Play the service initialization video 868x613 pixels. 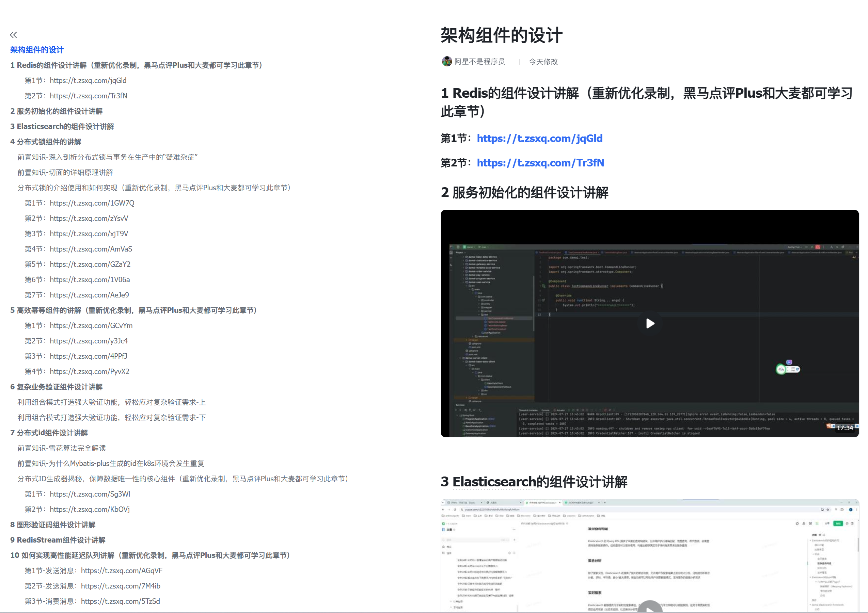point(649,323)
